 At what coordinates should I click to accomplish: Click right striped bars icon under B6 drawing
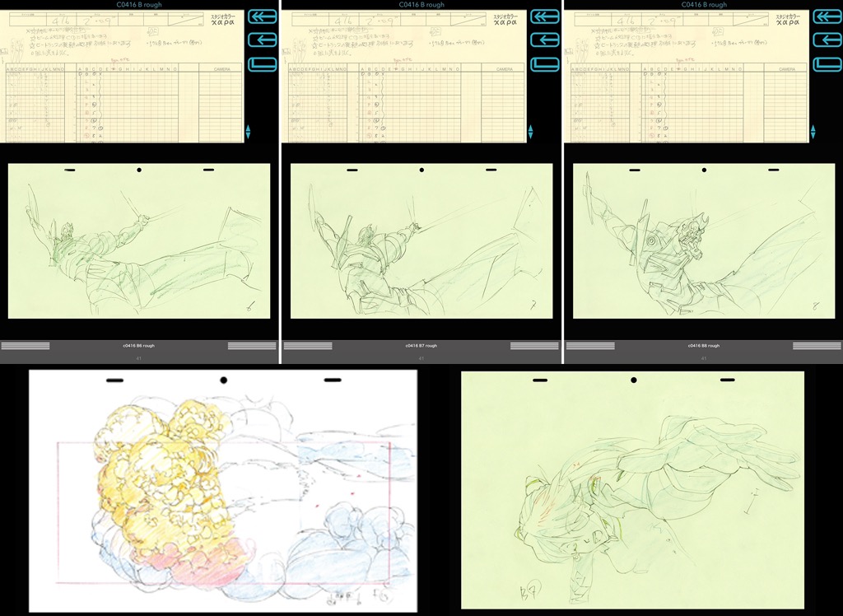252,346
